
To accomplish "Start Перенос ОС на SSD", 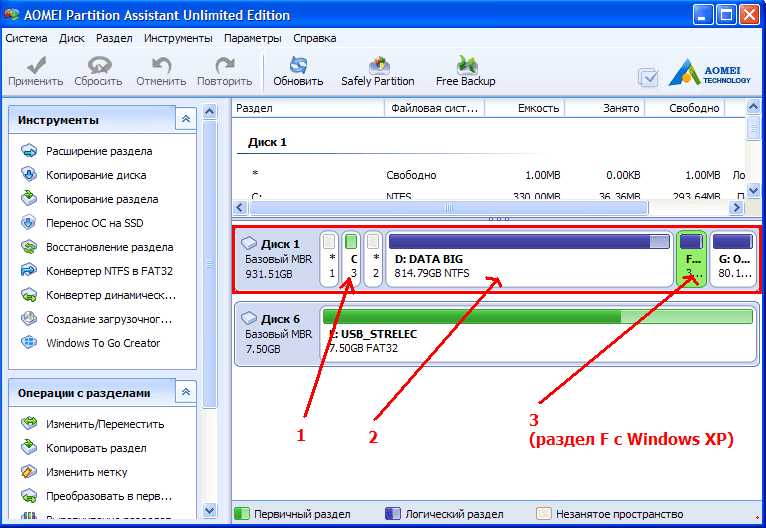I will click(x=82, y=223).
